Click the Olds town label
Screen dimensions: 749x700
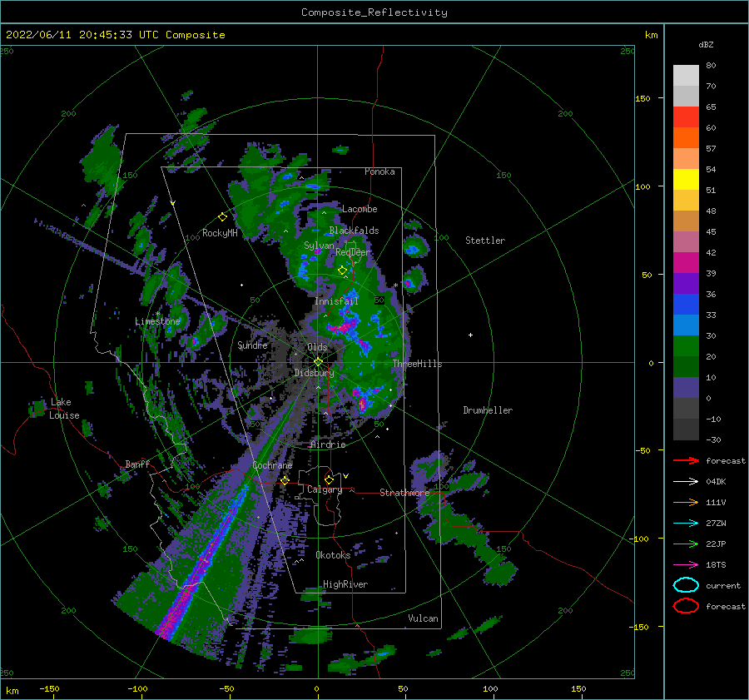tap(317, 347)
